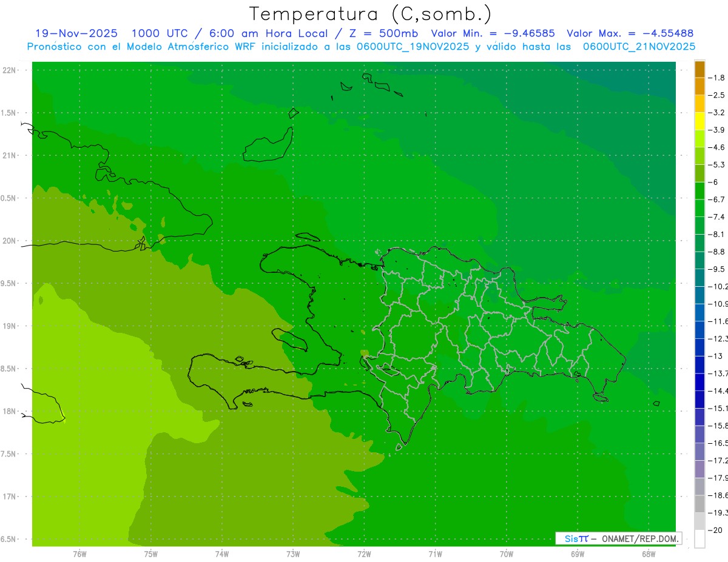Click the '18N' latitude axis label
Image resolution: width=728 pixels, height=562 pixels.
[9, 411]
